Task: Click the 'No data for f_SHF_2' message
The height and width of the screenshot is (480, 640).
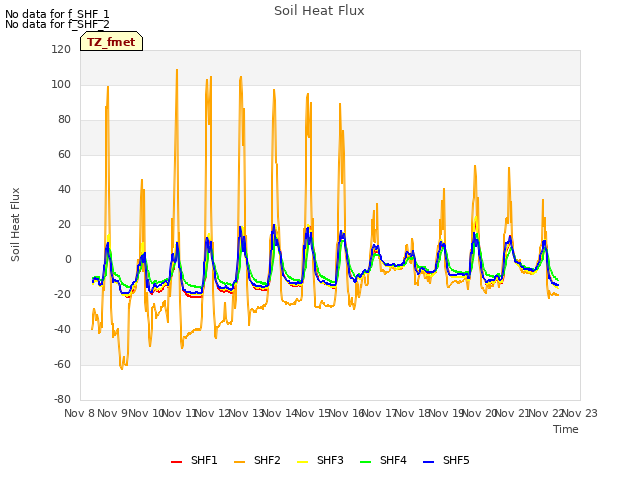Action: (x=57, y=24)
